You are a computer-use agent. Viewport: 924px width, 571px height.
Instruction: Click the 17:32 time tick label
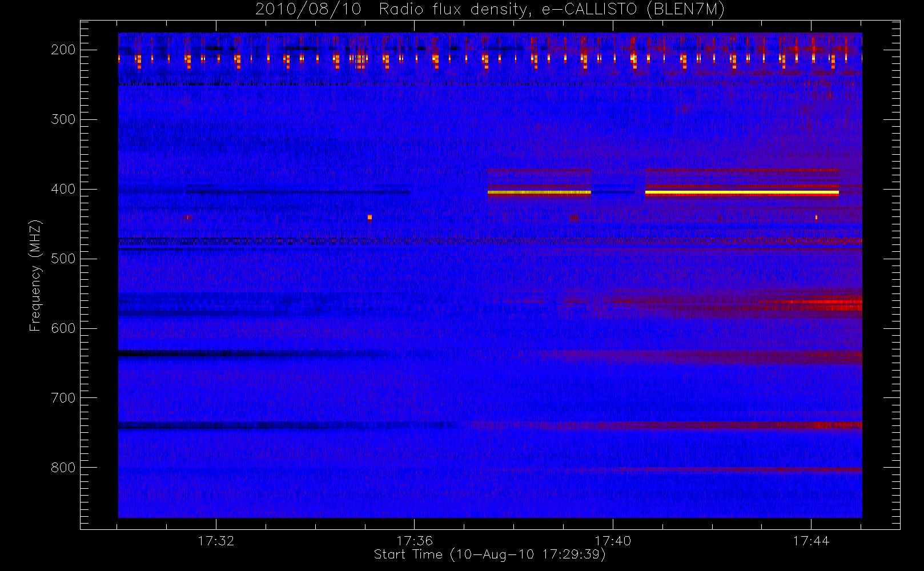216,540
